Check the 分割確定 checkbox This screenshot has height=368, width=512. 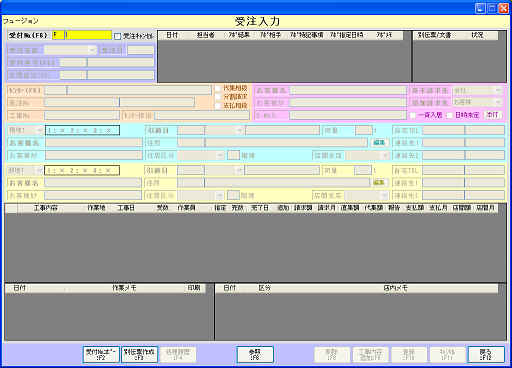click(x=218, y=97)
